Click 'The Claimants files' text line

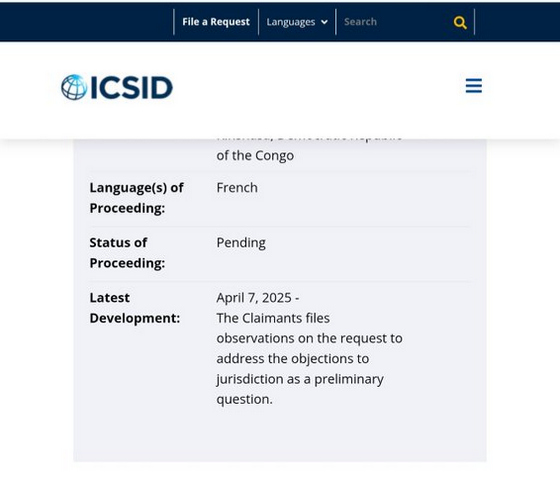[x=273, y=318]
